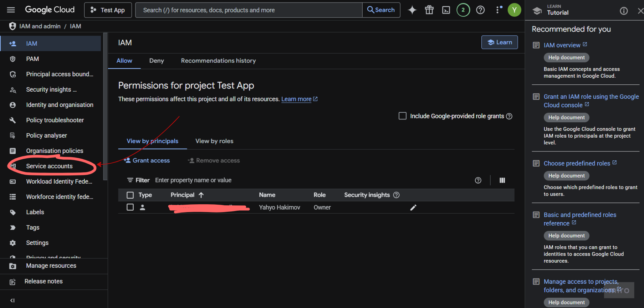Click the Learn button
Image resolution: width=644 pixels, height=308 pixels.
point(500,42)
